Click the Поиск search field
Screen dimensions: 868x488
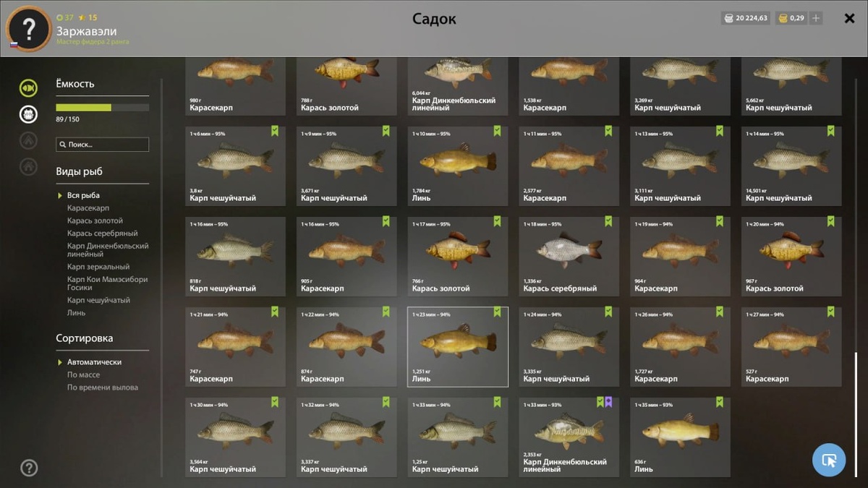(x=102, y=145)
